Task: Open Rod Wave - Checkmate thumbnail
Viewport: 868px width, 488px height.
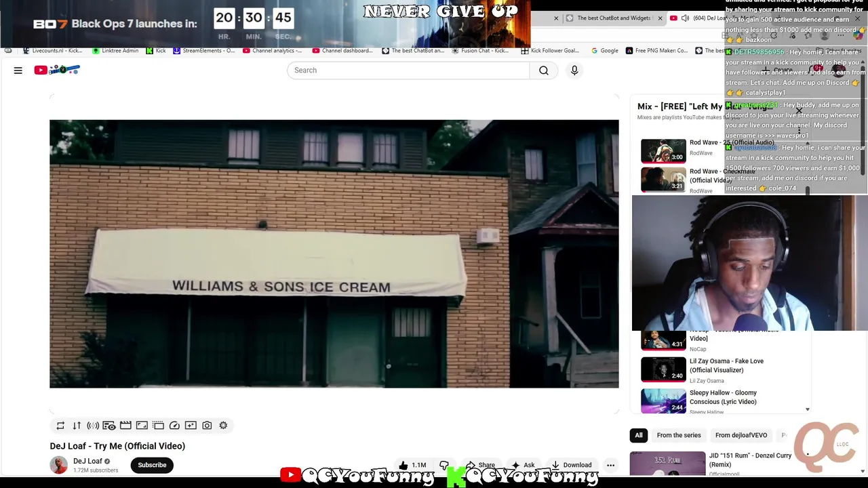Action: [x=663, y=180]
